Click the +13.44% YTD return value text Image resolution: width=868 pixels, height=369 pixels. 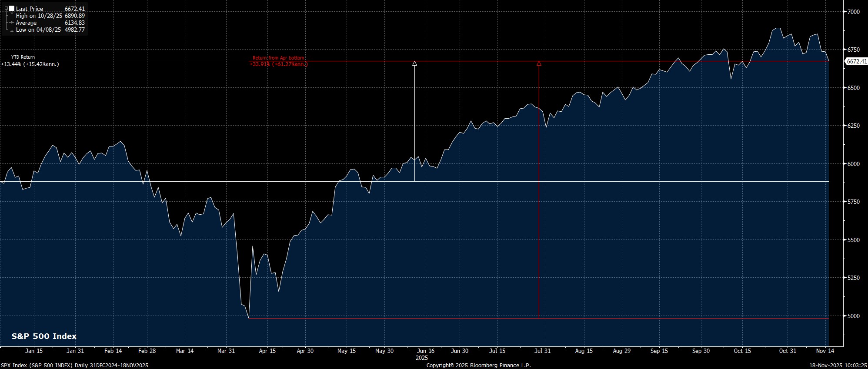coord(30,64)
